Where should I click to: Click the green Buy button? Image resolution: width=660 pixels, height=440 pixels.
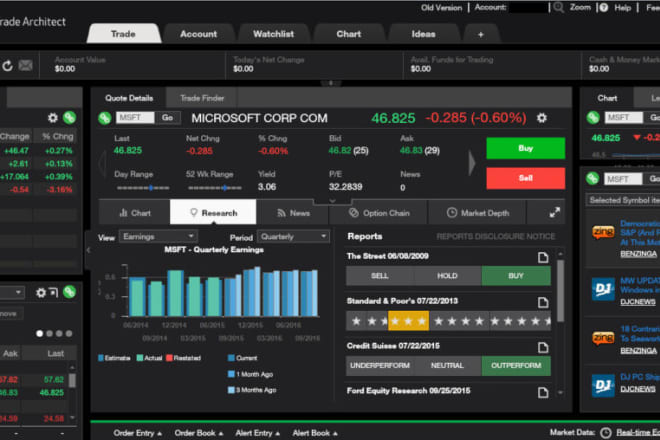pos(526,148)
